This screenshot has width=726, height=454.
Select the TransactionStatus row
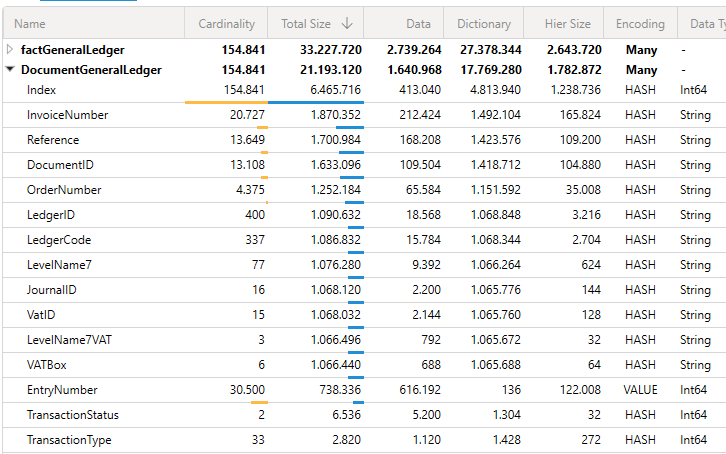click(72, 415)
